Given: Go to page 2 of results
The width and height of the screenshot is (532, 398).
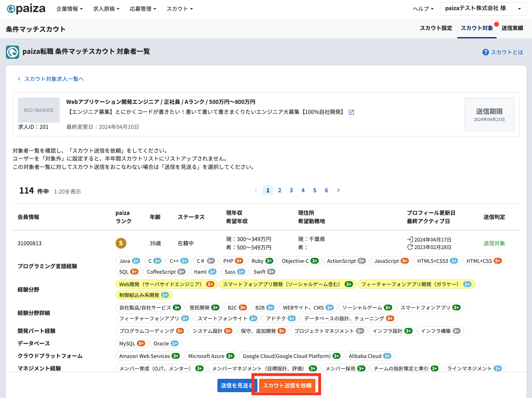Looking at the screenshot, I should pyautogui.click(x=280, y=190).
